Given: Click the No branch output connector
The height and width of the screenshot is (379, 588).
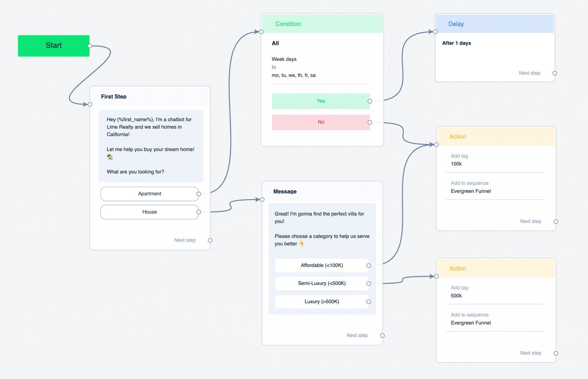Looking at the screenshot, I should [370, 122].
